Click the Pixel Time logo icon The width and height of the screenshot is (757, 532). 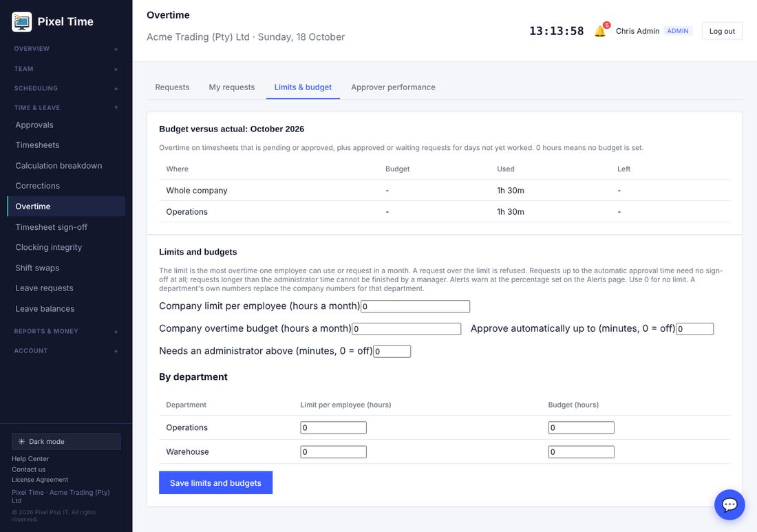pyautogui.click(x=22, y=22)
